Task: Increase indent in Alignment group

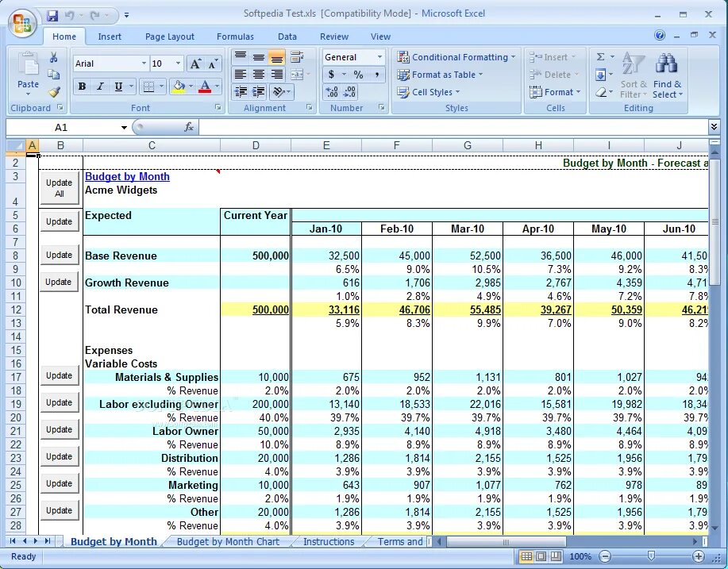Action: pos(258,92)
